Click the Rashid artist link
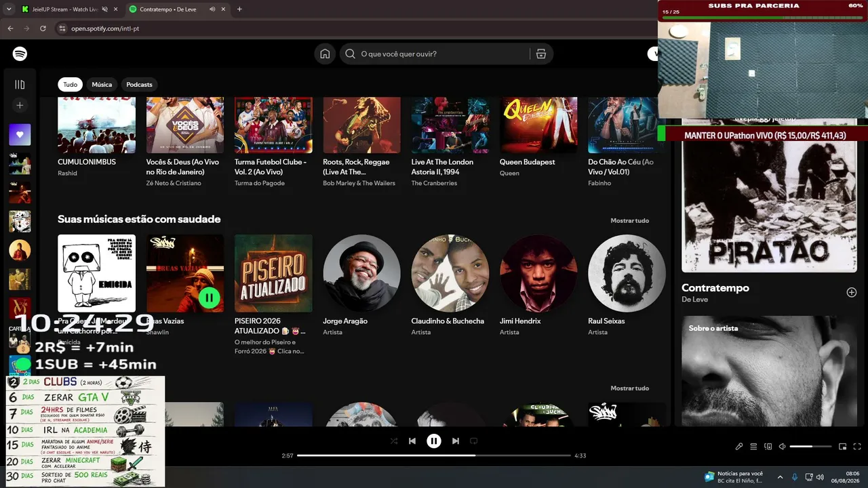This screenshot has height=488, width=868. point(67,174)
